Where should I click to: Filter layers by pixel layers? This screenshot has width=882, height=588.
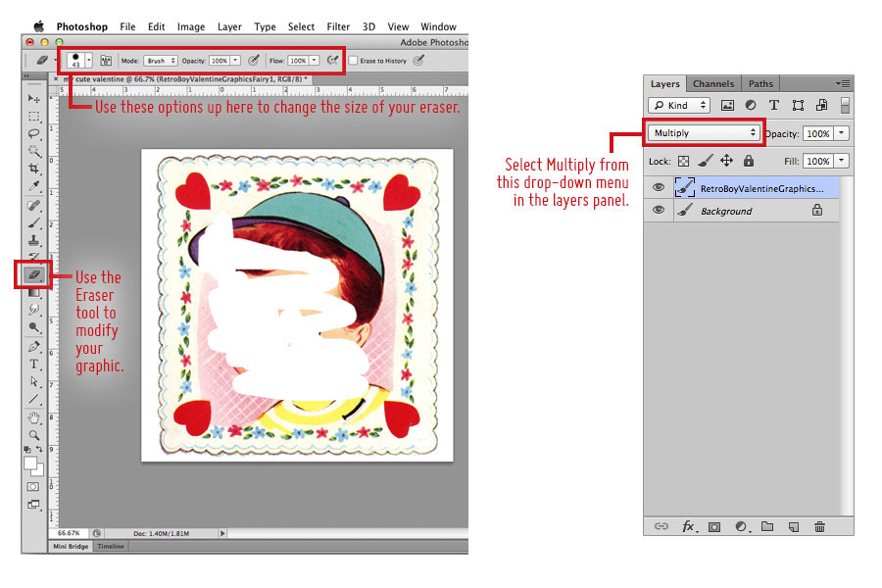click(x=727, y=105)
